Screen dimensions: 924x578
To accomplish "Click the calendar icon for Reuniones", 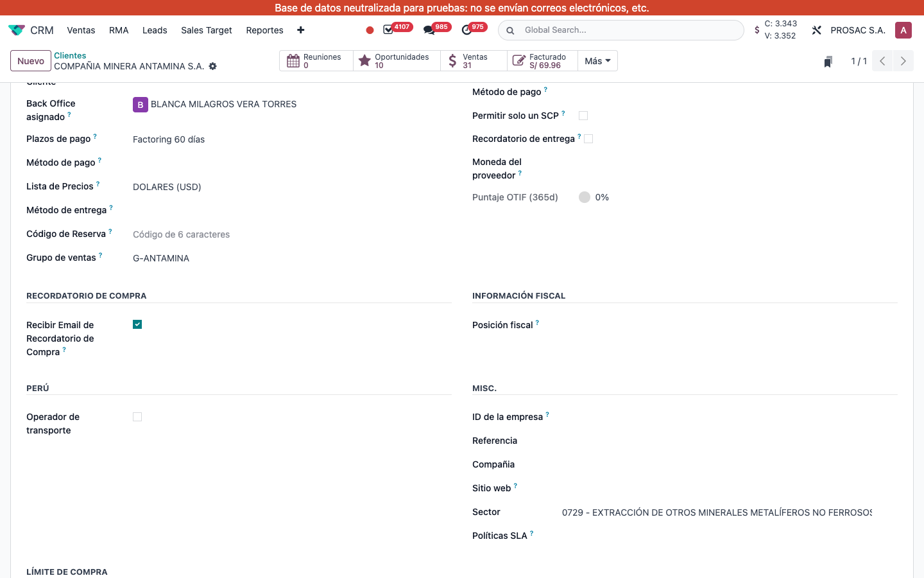I will click(x=293, y=61).
